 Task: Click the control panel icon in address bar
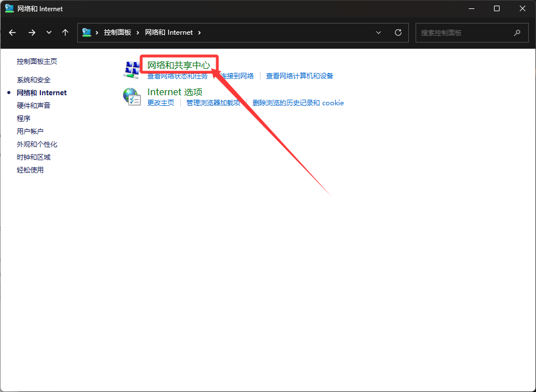point(87,32)
